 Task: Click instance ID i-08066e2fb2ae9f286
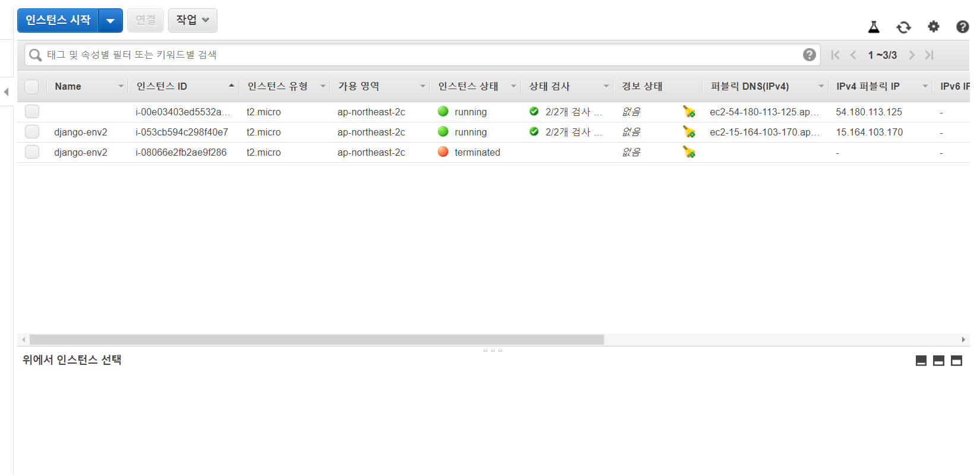[x=181, y=152]
